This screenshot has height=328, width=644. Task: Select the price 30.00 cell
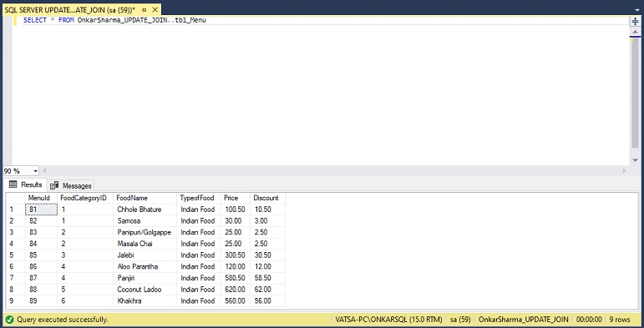pyautogui.click(x=236, y=221)
